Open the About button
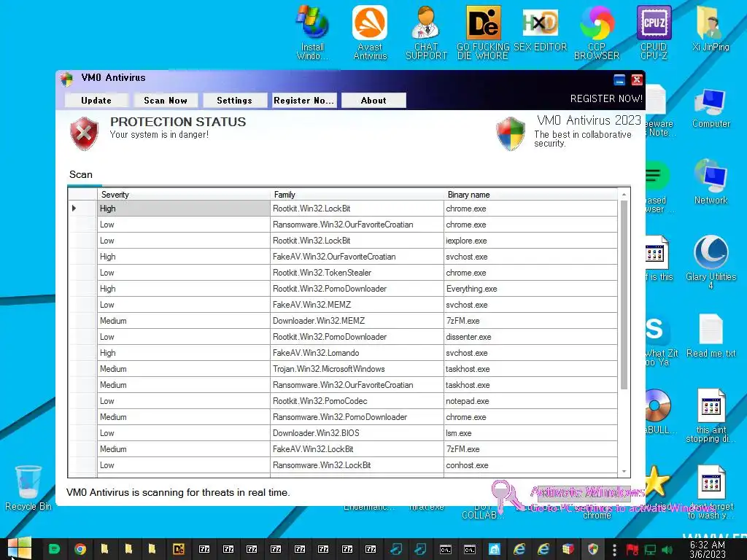This screenshot has height=560, width=747. (373, 101)
